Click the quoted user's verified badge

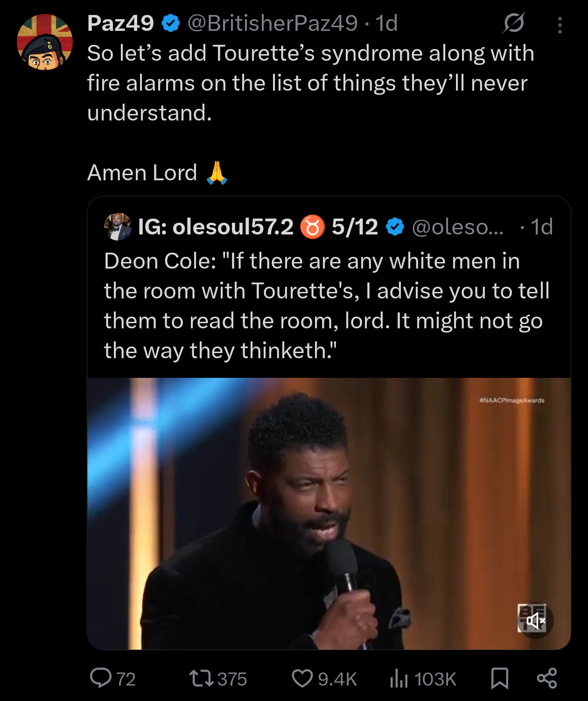395,227
